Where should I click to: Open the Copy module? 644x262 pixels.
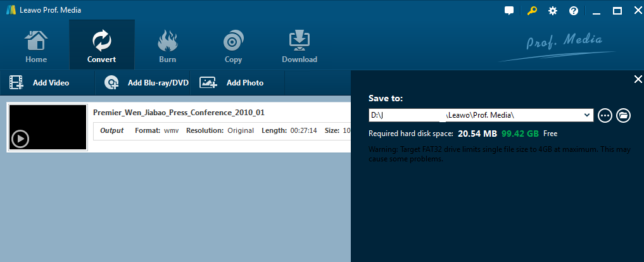click(x=233, y=45)
